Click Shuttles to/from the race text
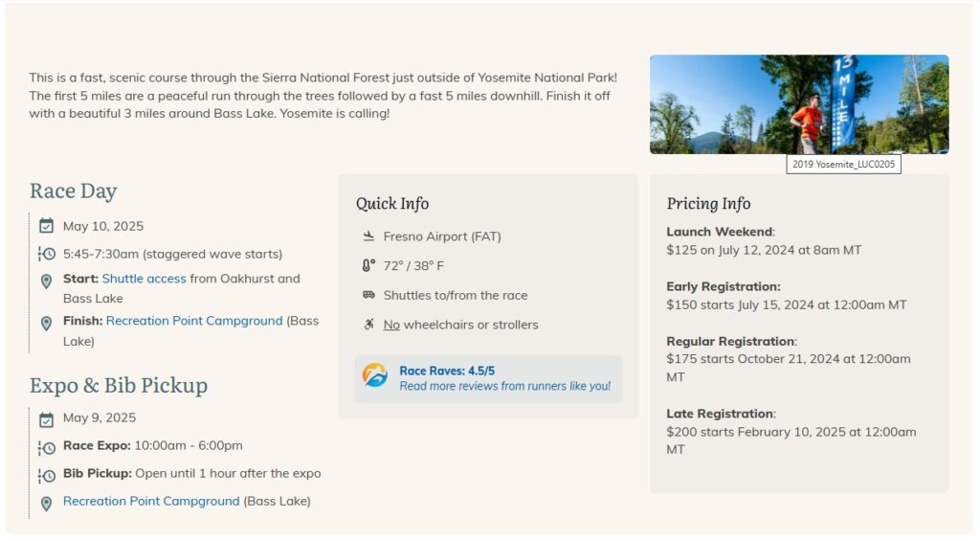Image resolution: width=980 pixels, height=541 pixels. coord(455,295)
